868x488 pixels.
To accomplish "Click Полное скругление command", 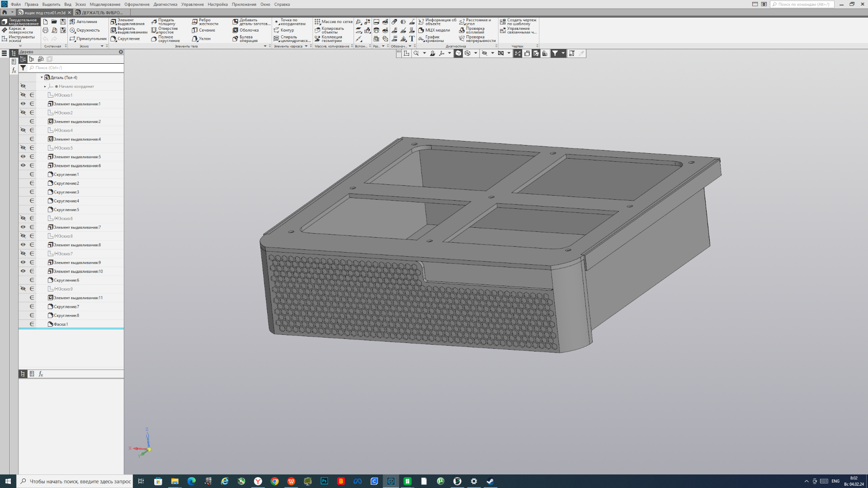I will (x=165, y=39).
